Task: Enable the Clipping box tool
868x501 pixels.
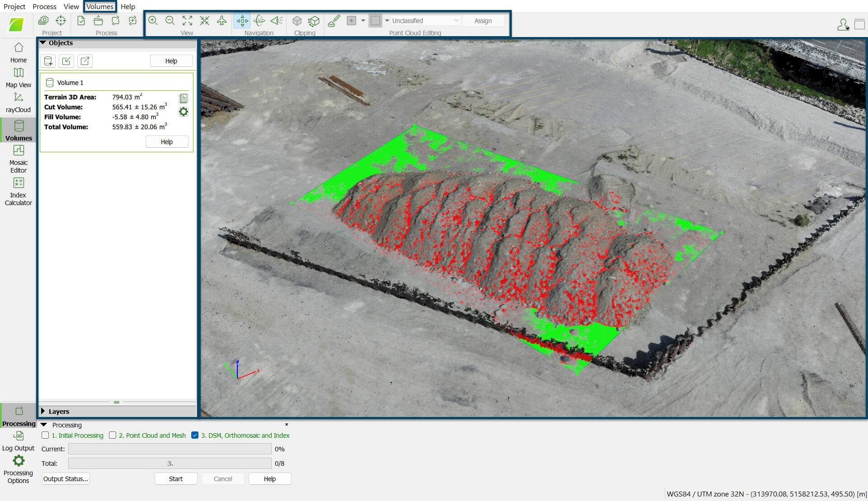Action: [297, 20]
